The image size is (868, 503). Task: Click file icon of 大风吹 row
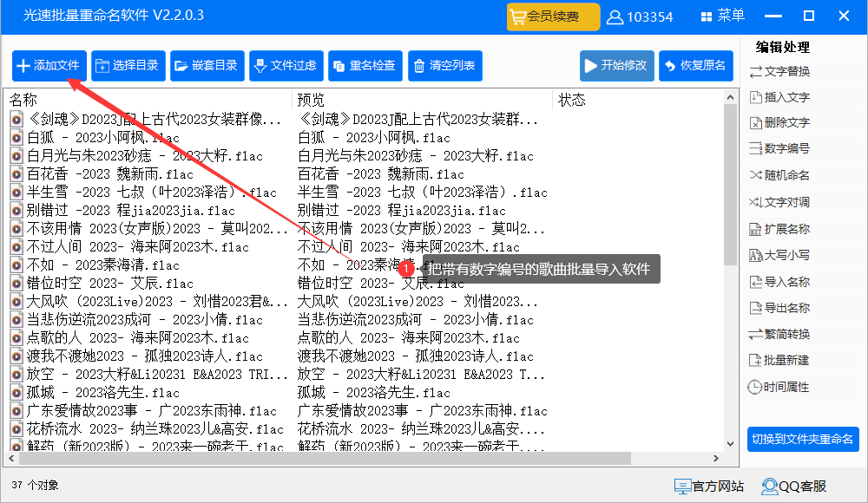16,302
